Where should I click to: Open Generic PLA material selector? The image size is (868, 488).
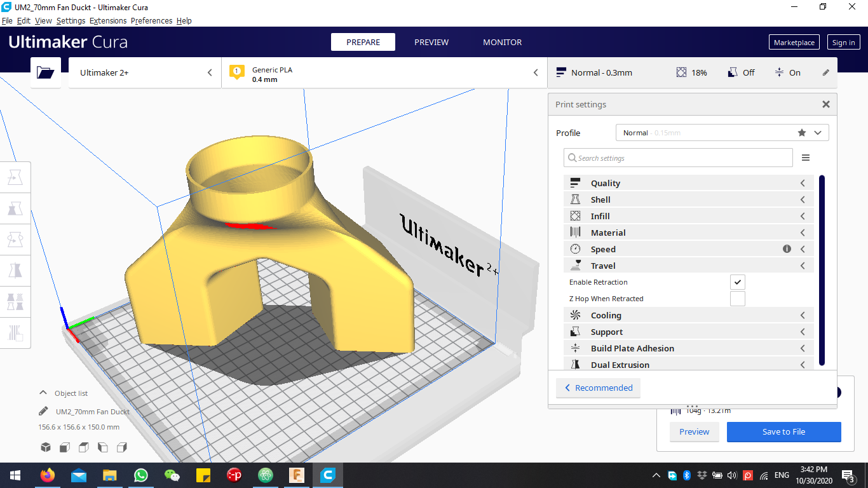(x=384, y=72)
